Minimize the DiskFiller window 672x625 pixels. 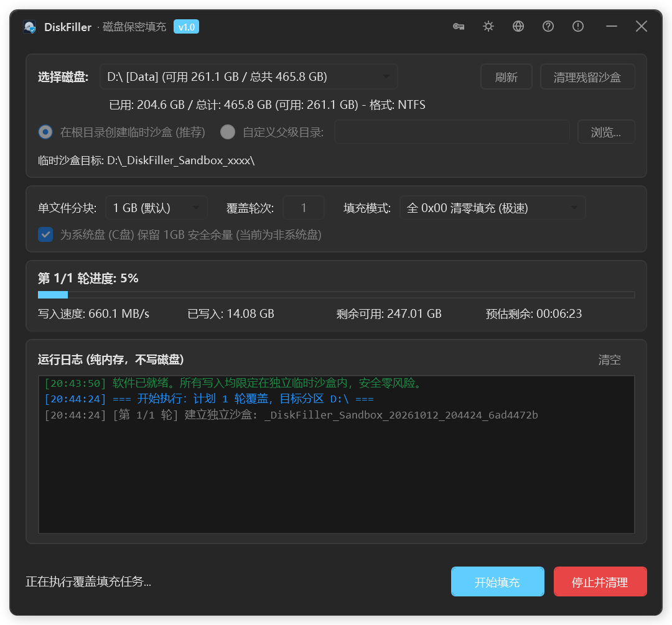coord(612,27)
